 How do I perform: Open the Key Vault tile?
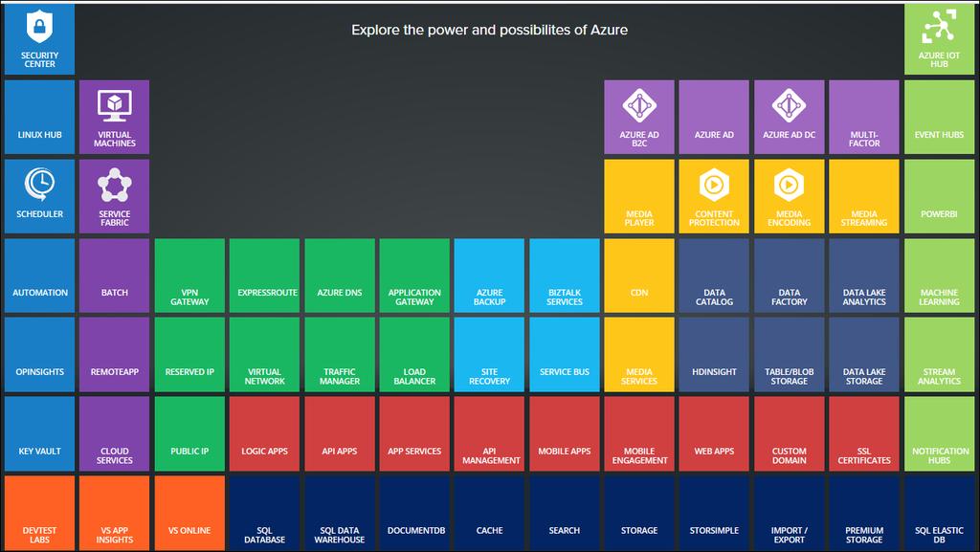pyautogui.click(x=39, y=434)
